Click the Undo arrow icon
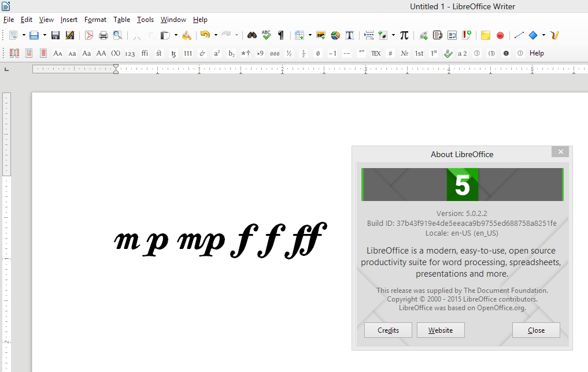 (x=205, y=35)
